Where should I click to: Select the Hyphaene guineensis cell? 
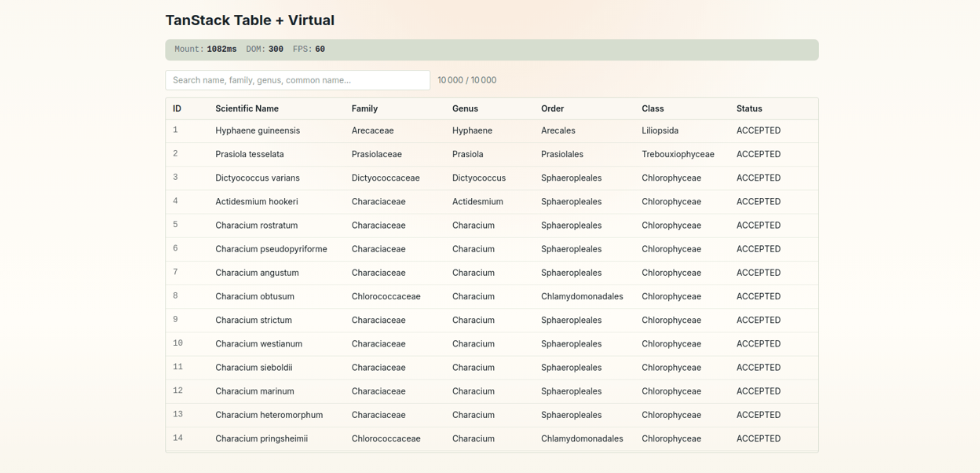pyautogui.click(x=258, y=130)
